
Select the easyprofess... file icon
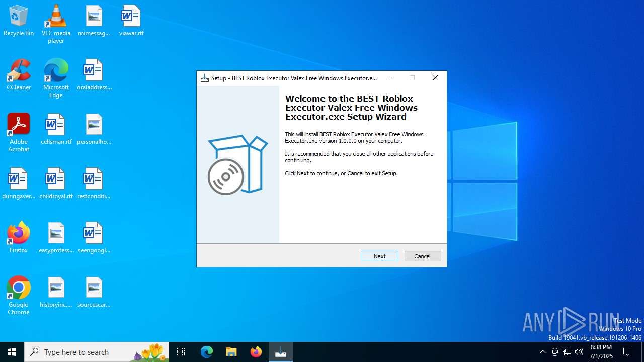[56, 238]
